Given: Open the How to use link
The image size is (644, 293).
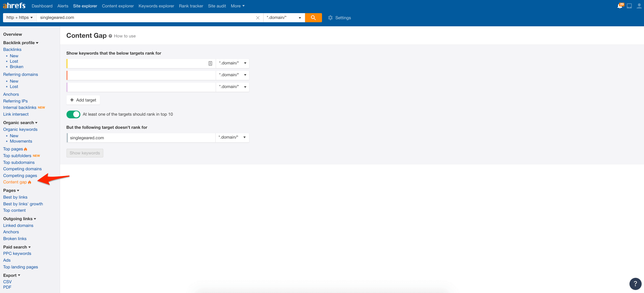Looking at the screenshot, I should pyautogui.click(x=125, y=36).
